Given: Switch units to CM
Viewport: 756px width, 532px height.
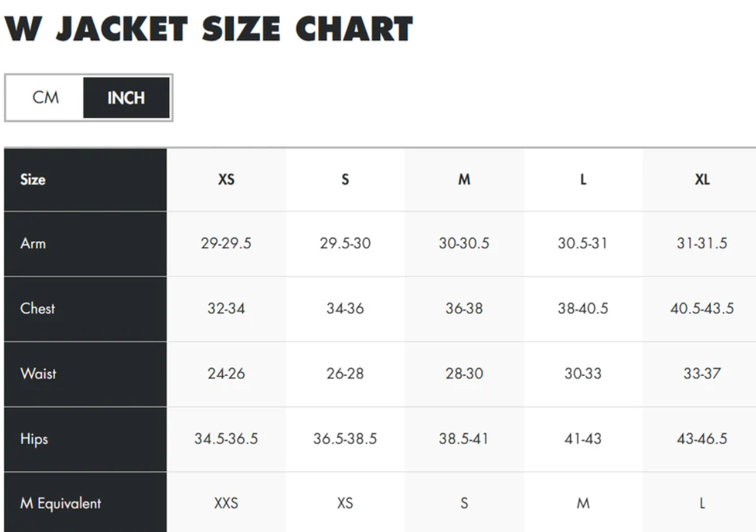Looking at the screenshot, I should click(46, 98).
